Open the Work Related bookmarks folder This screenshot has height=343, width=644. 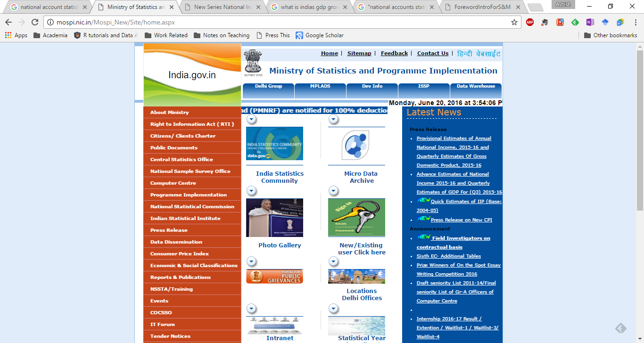[x=166, y=35]
